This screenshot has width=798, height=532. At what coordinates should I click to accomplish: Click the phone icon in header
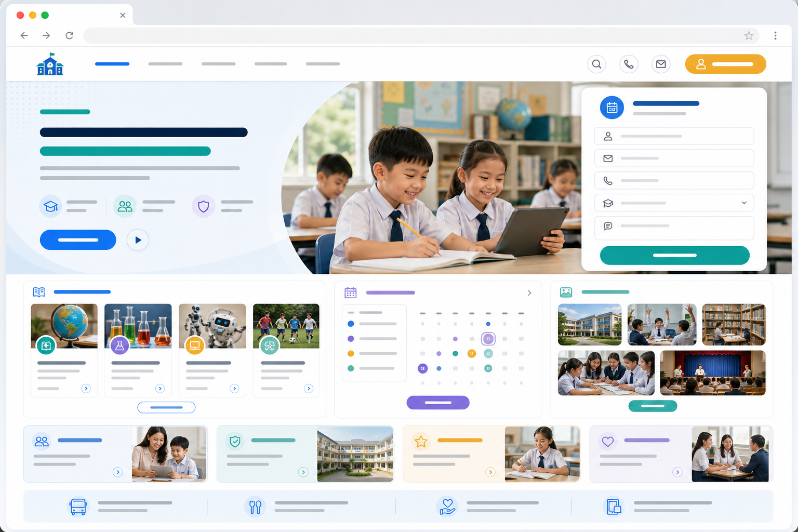629,64
